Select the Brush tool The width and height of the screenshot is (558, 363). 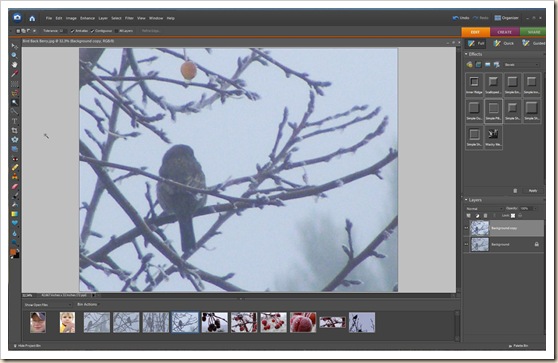pos(15,196)
